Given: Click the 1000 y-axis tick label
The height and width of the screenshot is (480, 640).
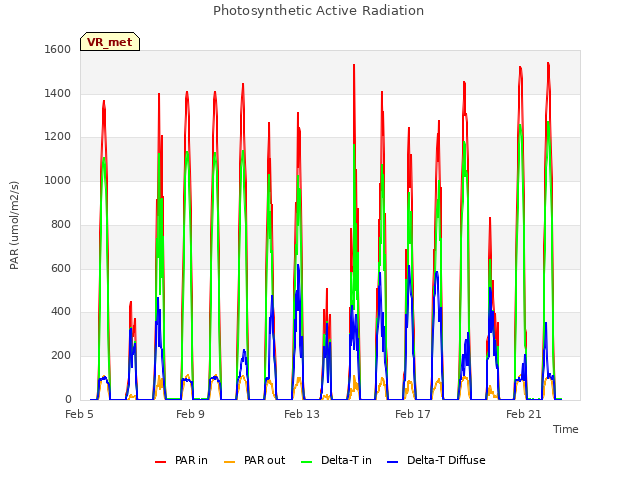Looking at the screenshot, I should pyautogui.click(x=58, y=180).
